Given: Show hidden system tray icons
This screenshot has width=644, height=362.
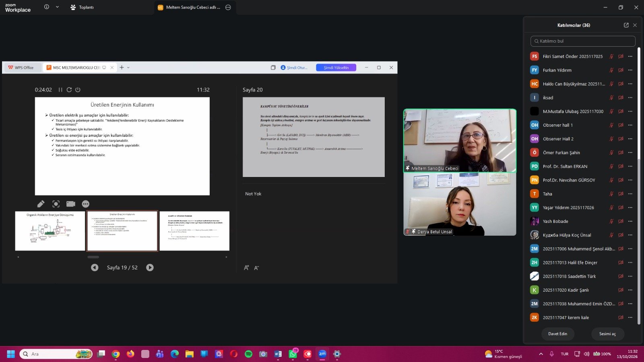Looking at the screenshot, I should (541, 354).
